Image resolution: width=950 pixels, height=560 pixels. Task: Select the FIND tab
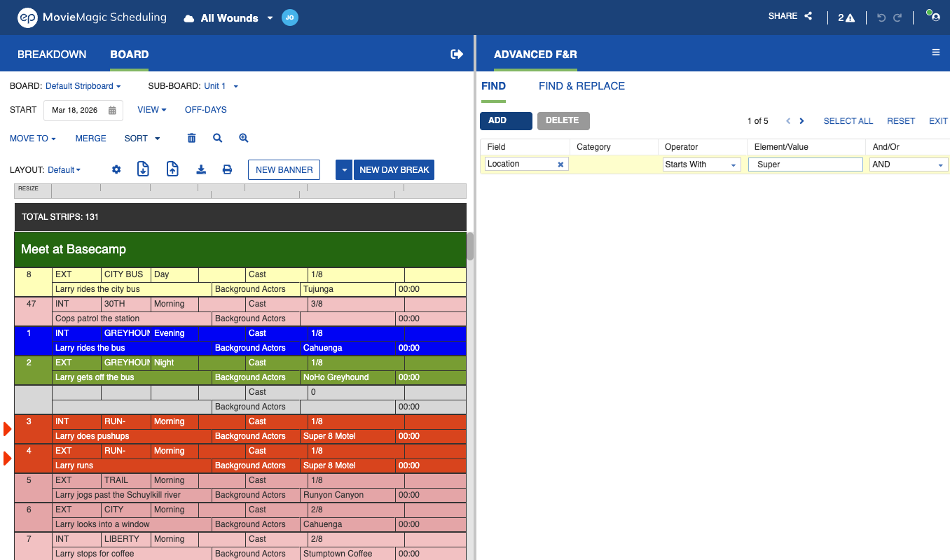click(493, 86)
